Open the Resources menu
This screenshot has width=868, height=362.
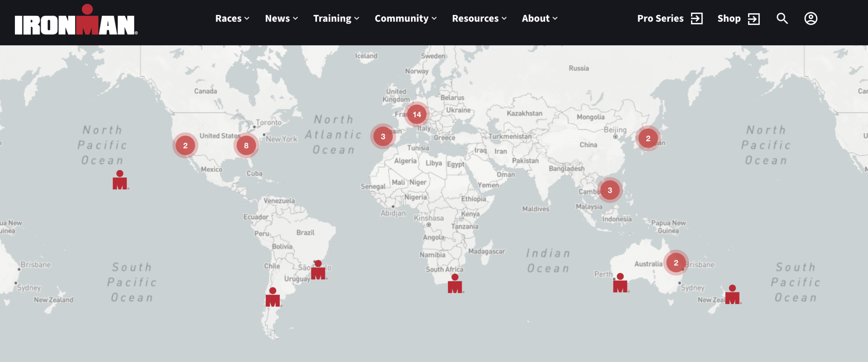tap(479, 19)
